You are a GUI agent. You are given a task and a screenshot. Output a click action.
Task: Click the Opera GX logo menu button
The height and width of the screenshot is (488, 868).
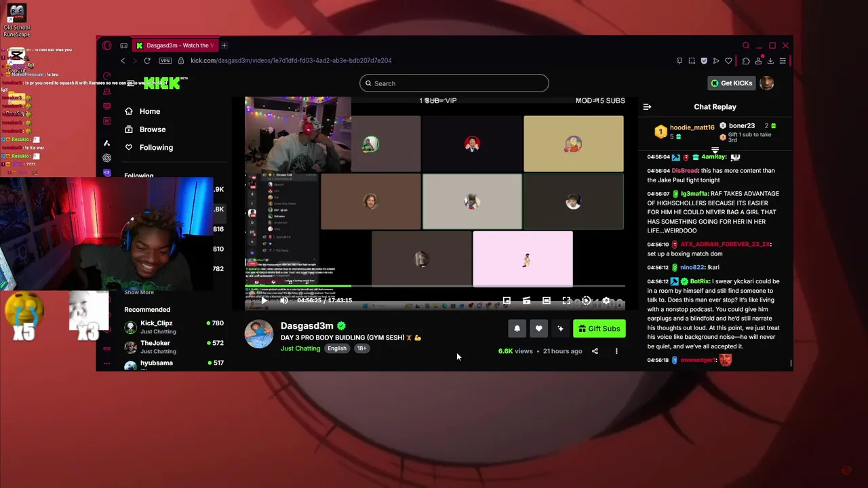(x=107, y=45)
